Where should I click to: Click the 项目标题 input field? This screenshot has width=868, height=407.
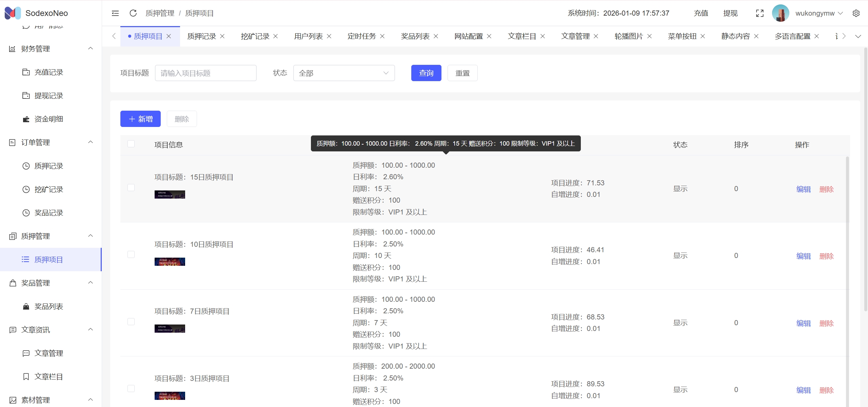point(205,73)
